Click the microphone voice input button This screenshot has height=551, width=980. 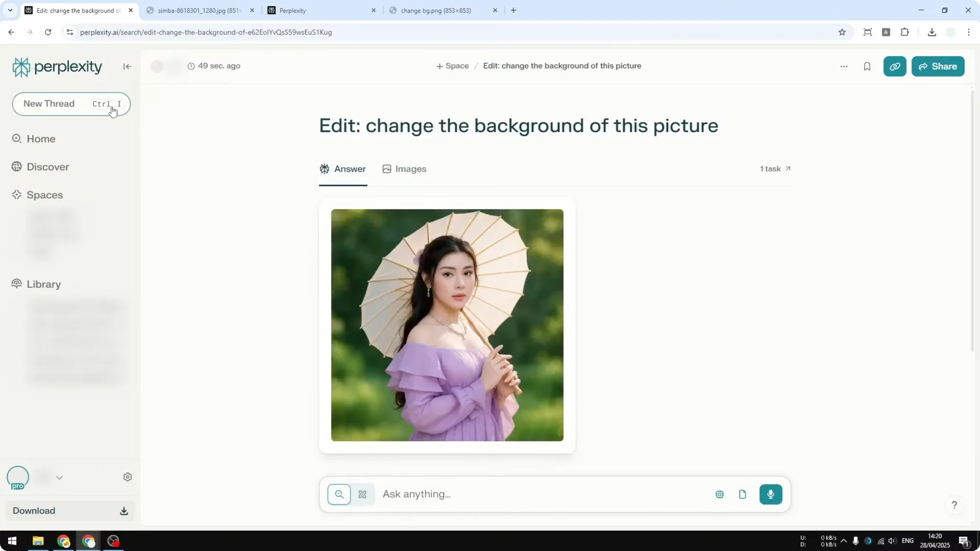pyautogui.click(x=771, y=494)
